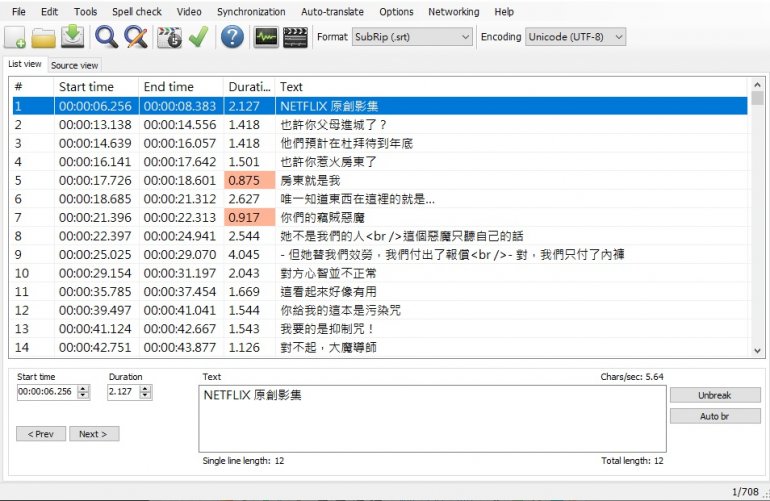770x501 pixels.
Task: Open the Find magnifier tool
Action: (x=106, y=37)
